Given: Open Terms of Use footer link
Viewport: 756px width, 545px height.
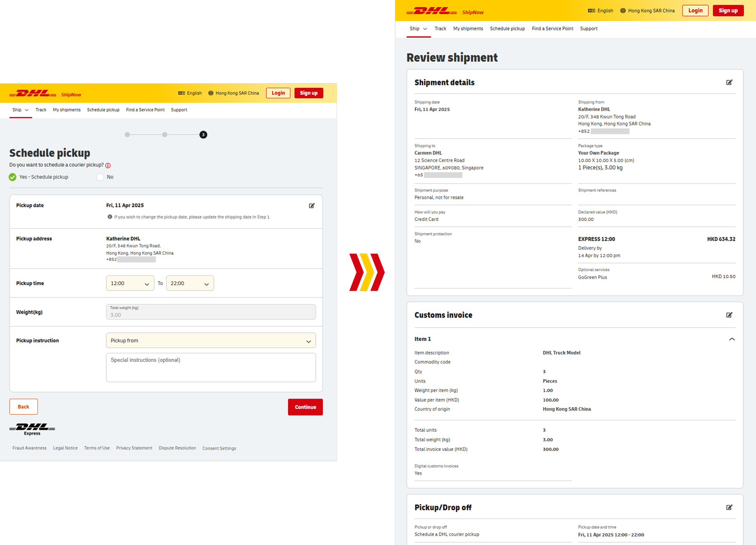Looking at the screenshot, I should (x=97, y=448).
